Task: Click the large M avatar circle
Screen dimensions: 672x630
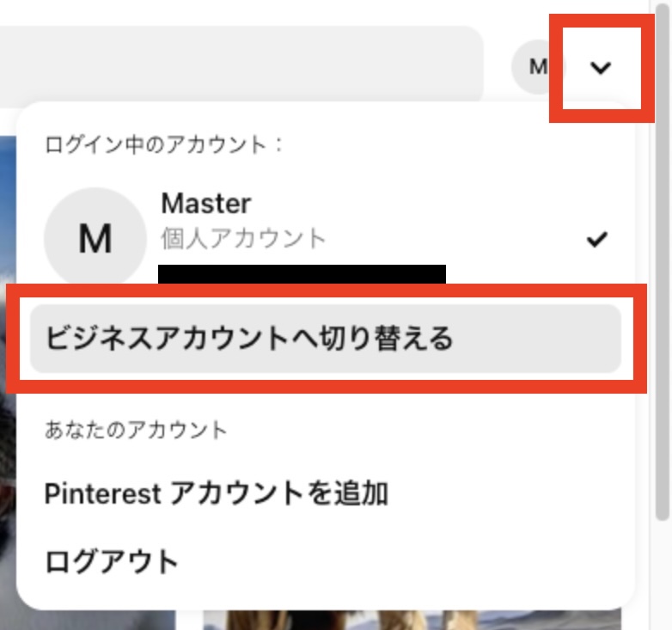Action: pos(95,238)
